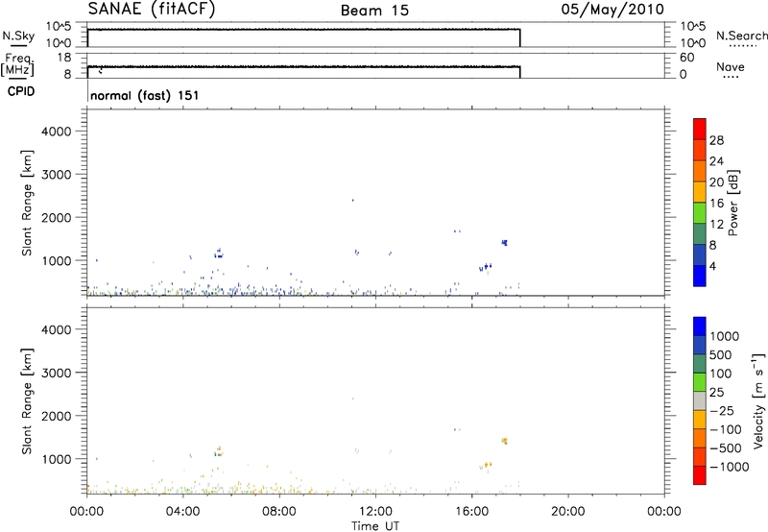
Task: Click the Velocity [m s-1] colorbar title
Action: [758, 400]
